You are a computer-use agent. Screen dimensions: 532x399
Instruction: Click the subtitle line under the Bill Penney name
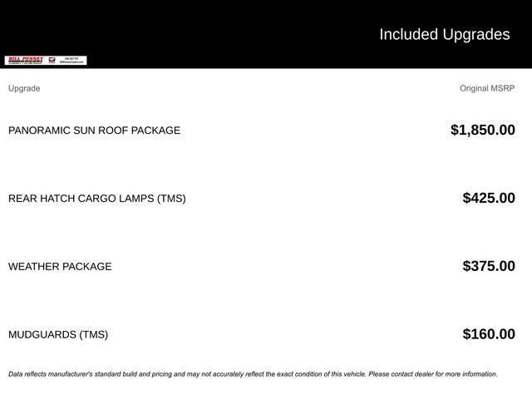point(24,62)
